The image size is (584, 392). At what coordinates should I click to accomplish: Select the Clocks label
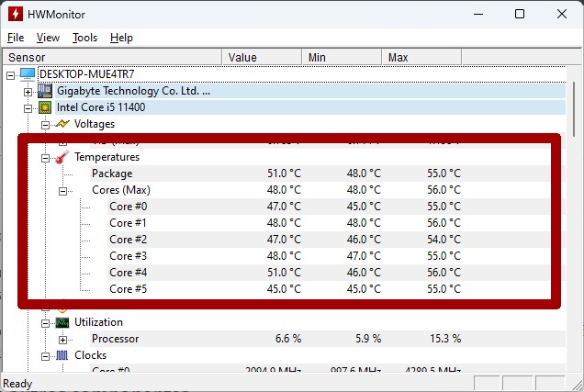(x=91, y=355)
